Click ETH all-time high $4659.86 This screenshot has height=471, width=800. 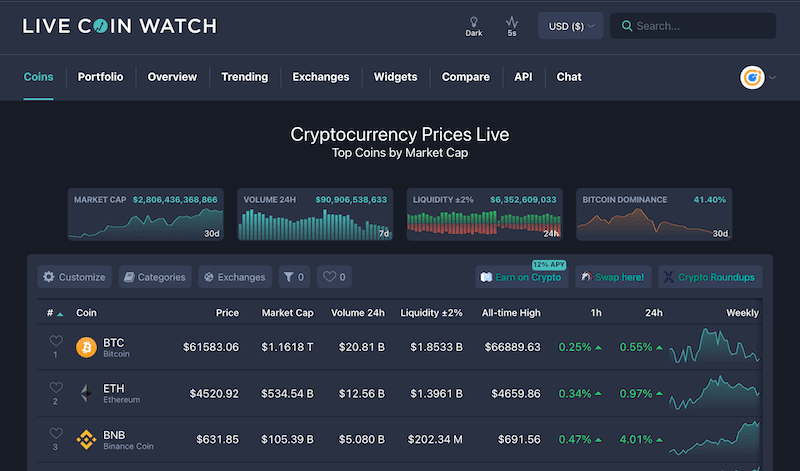(x=515, y=393)
